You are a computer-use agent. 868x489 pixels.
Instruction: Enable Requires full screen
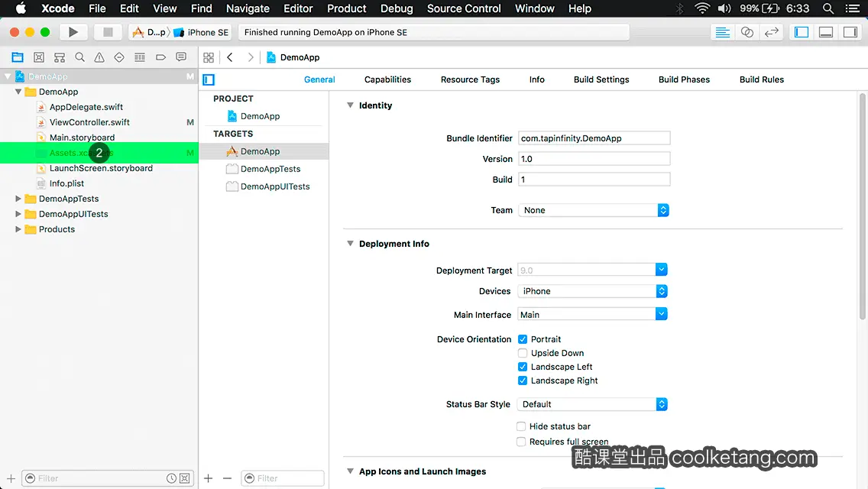(521, 442)
